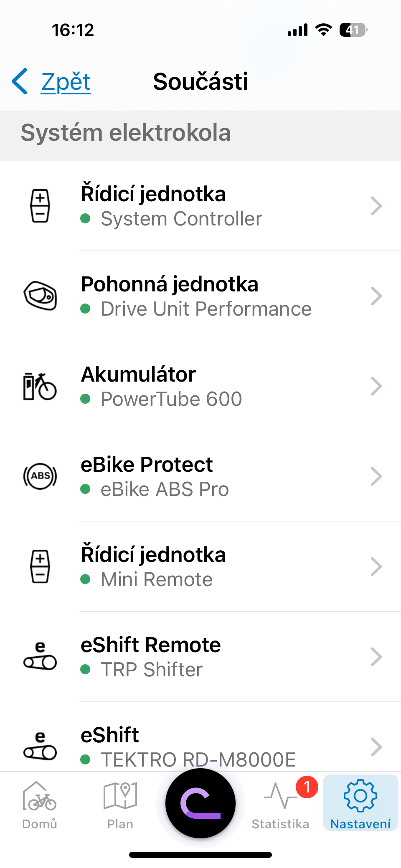Image resolution: width=401 pixels, height=868 pixels.
Task: Open the Statistika tab
Action: 280,805
